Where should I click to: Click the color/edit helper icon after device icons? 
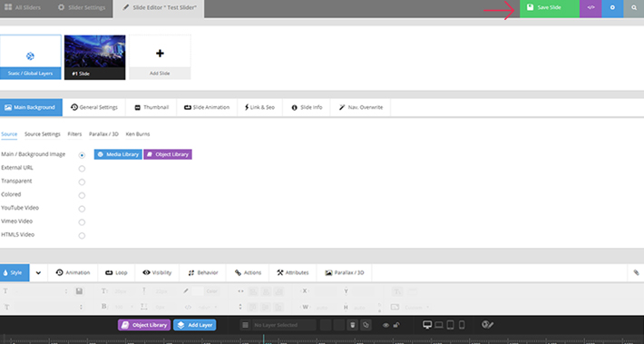(x=487, y=325)
